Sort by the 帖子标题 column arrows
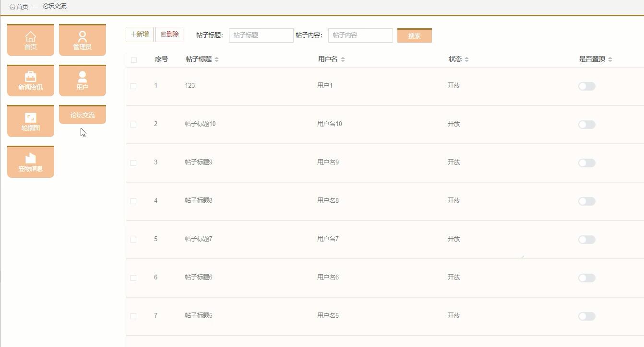This screenshot has height=347, width=644. [216, 59]
